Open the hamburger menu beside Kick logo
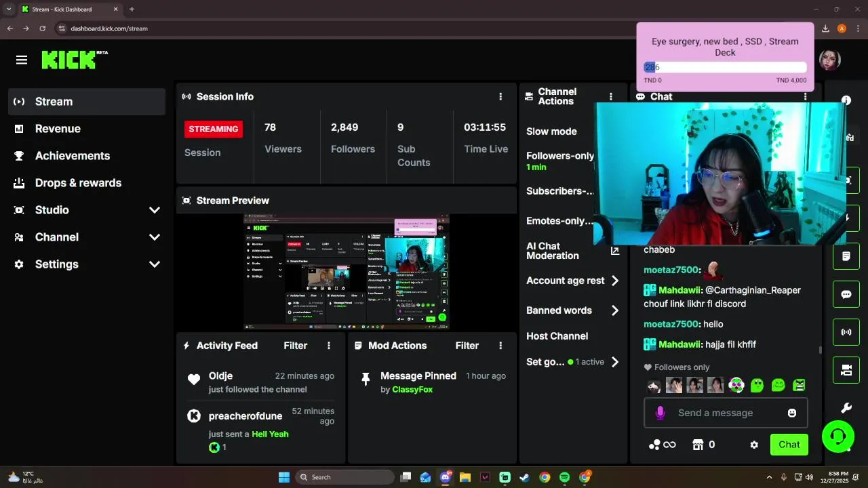 point(22,60)
